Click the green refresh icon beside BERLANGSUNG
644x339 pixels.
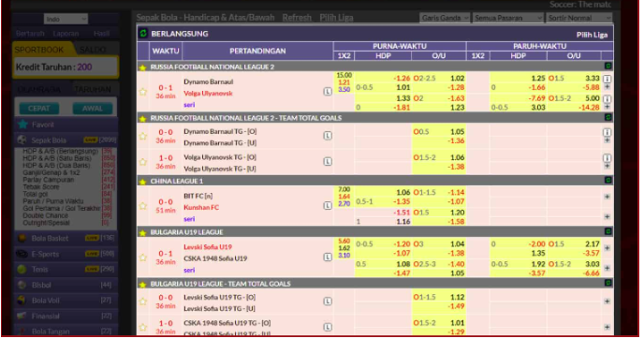pos(143,34)
